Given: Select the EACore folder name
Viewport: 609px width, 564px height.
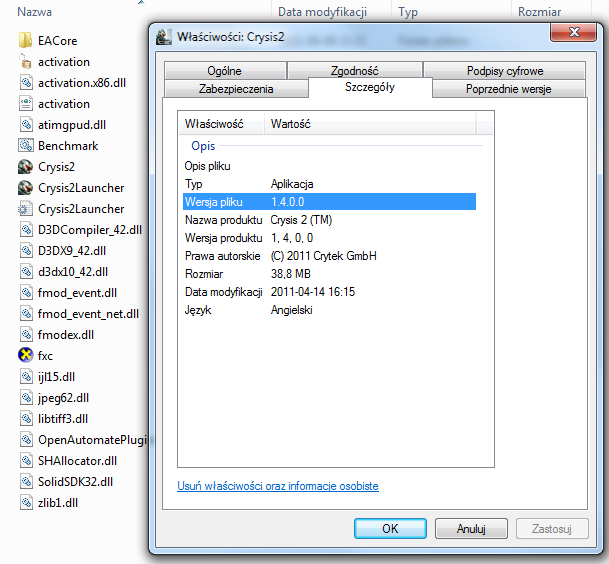Looking at the screenshot, I should pyautogui.click(x=57, y=41).
